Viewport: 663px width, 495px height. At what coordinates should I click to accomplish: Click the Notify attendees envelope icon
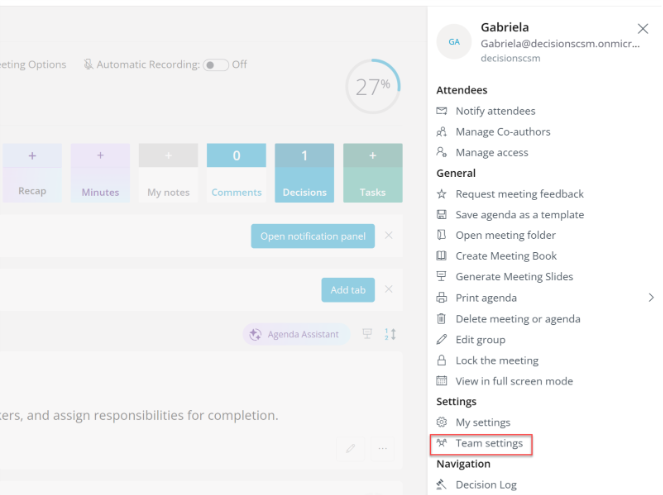(x=442, y=111)
